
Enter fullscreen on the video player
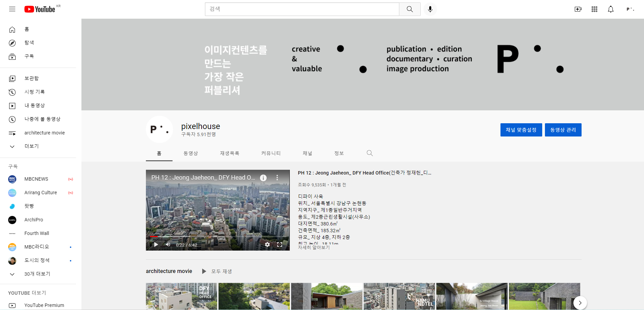pos(280,244)
